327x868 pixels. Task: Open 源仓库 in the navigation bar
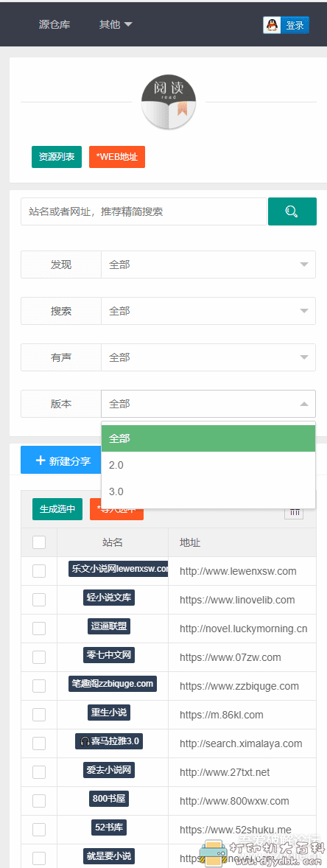tap(54, 24)
